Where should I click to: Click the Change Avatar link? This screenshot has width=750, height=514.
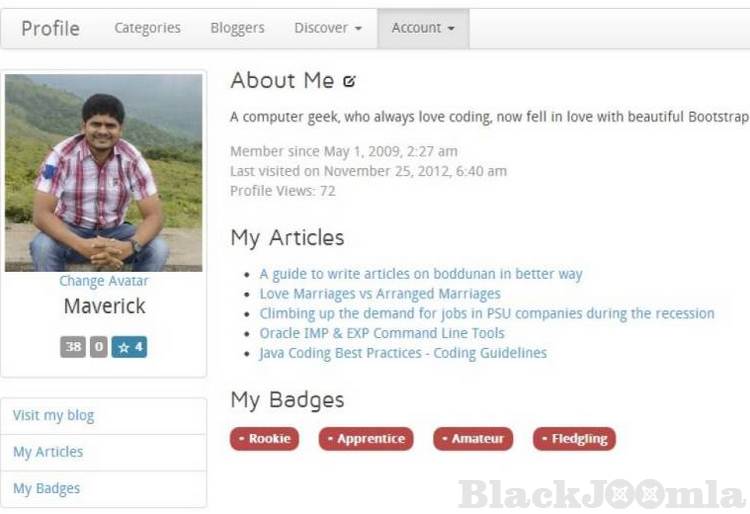pos(103,281)
